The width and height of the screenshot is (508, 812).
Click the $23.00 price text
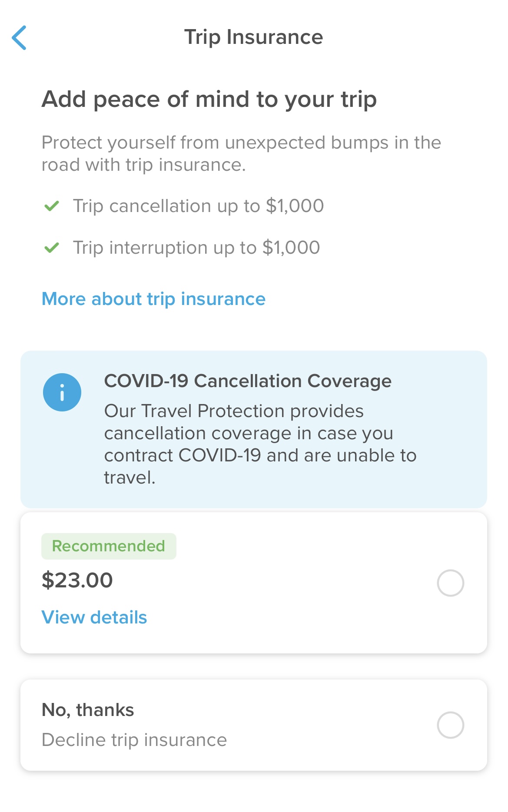(x=77, y=580)
